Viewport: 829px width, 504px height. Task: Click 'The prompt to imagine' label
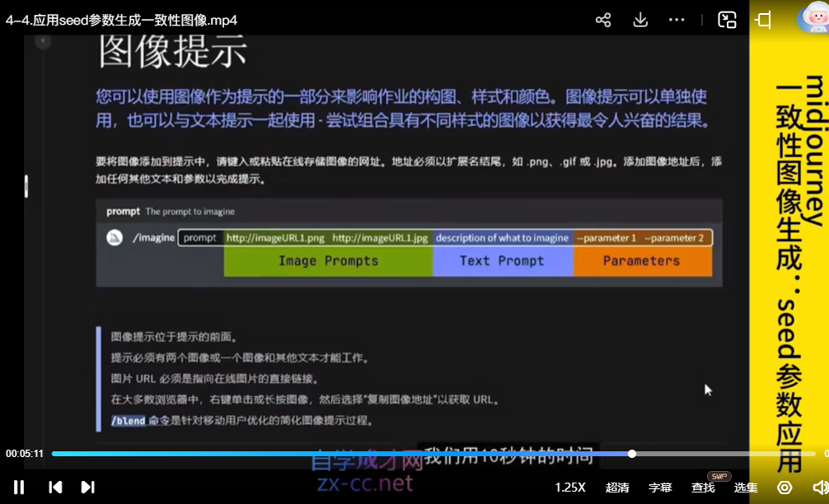point(190,212)
